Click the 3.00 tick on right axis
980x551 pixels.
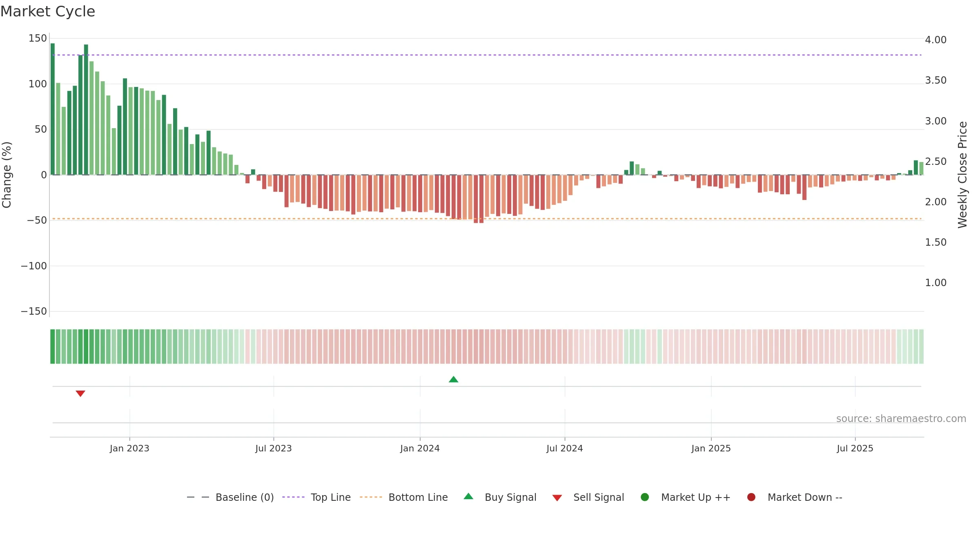click(936, 121)
